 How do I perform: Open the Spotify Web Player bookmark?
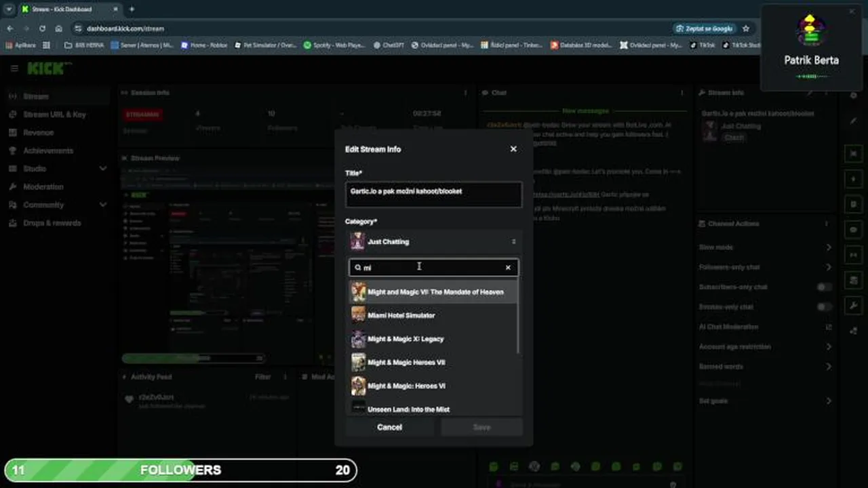pos(335,45)
